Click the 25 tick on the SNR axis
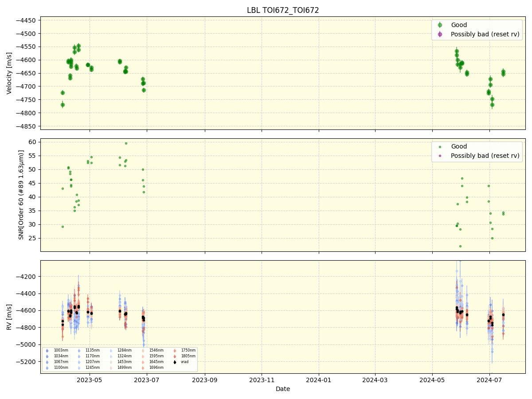Screen dimensions: 532x399 (x=33, y=238)
